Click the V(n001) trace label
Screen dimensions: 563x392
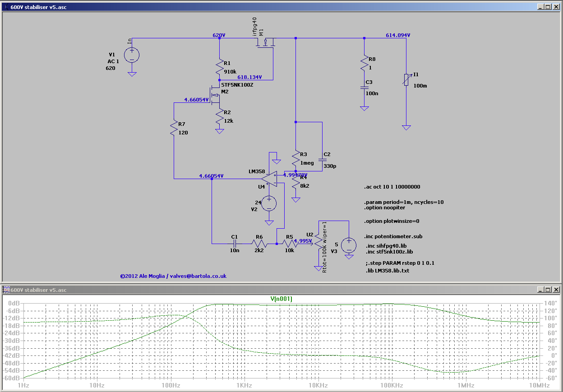coord(282,299)
